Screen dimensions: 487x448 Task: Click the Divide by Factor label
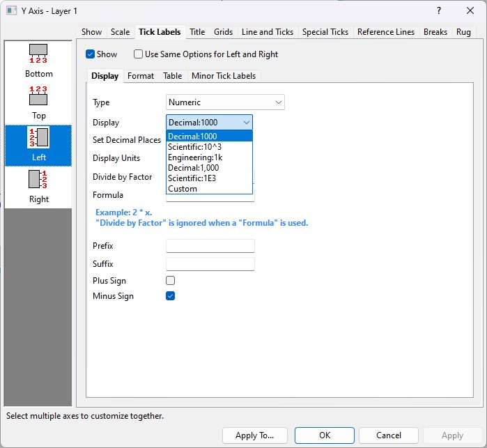tap(123, 177)
